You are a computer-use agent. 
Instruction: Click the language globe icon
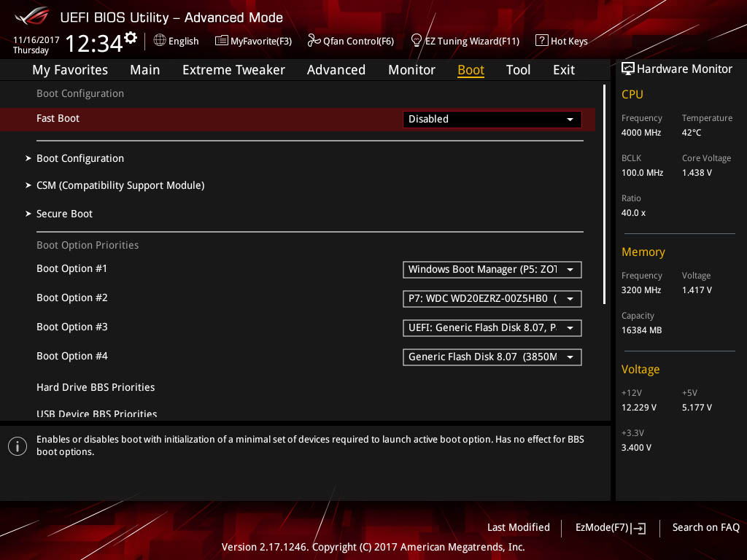160,41
